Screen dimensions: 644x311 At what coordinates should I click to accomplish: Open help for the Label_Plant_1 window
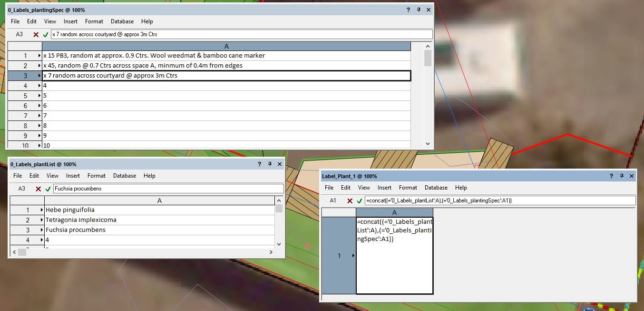coord(611,176)
